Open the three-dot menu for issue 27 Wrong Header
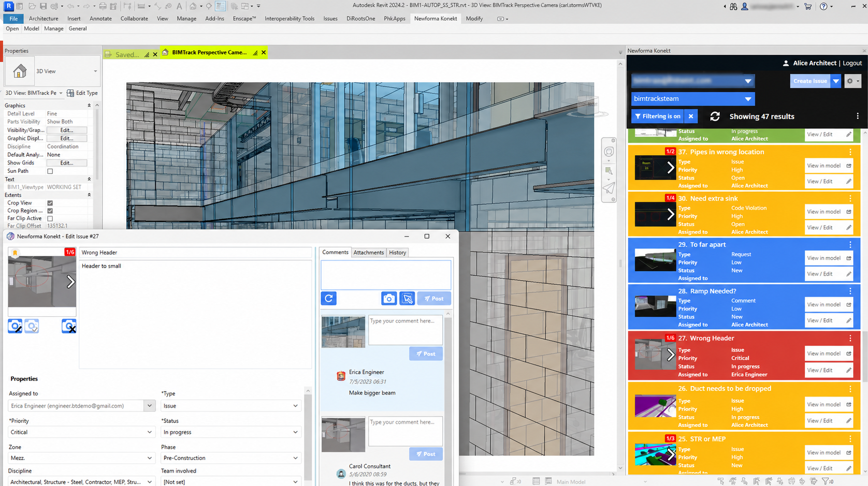This screenshot has height=486, width=868. pyautogui.click(x=850, y=338)
